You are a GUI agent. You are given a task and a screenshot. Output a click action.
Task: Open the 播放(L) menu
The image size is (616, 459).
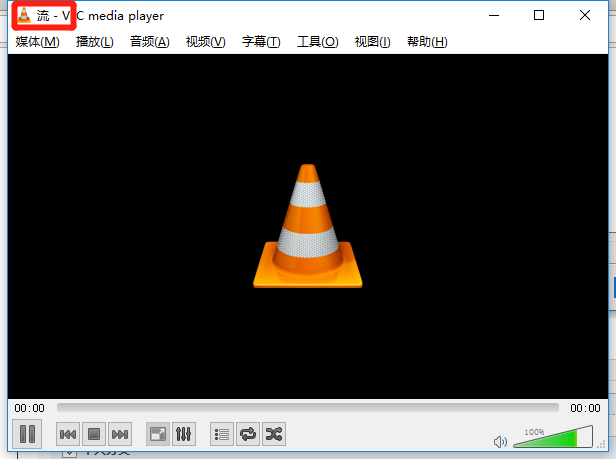[94, 42]
